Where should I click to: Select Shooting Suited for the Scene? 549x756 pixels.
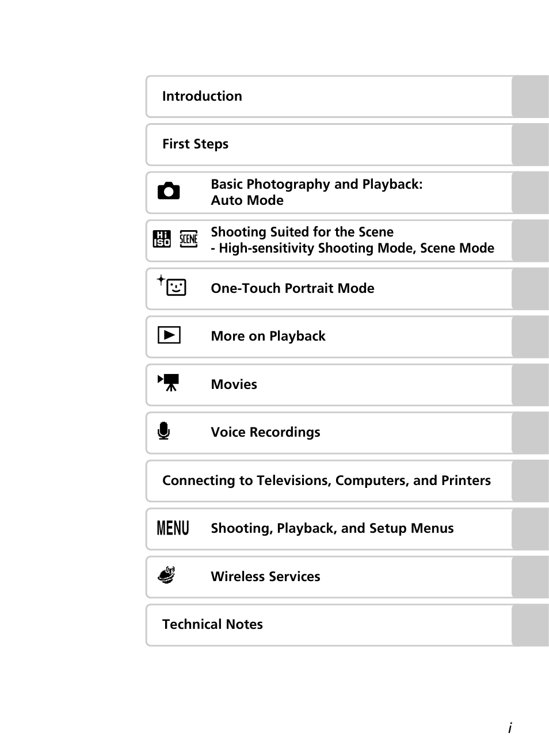pos(352,240)
